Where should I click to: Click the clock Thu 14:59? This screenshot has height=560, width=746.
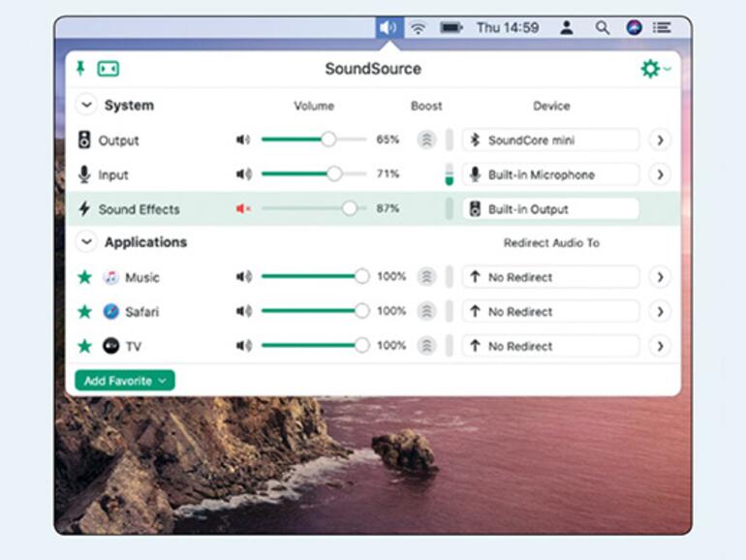(507, 27)
